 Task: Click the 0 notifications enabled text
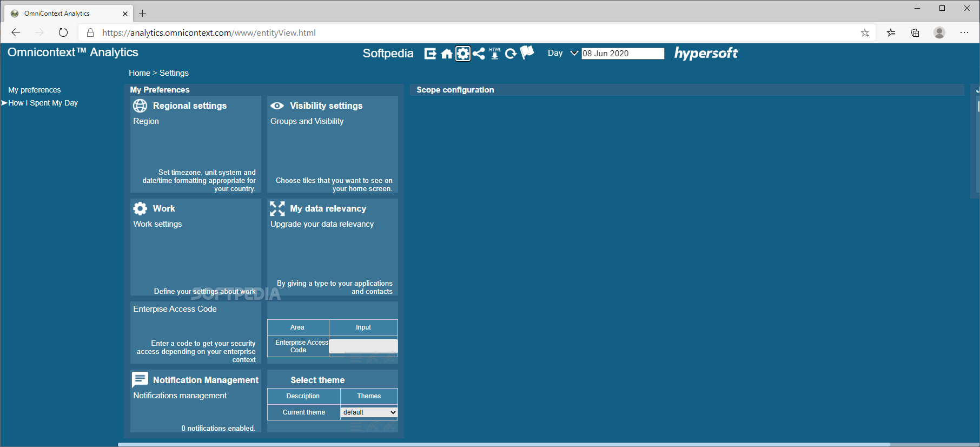click(x=218, y=428)
